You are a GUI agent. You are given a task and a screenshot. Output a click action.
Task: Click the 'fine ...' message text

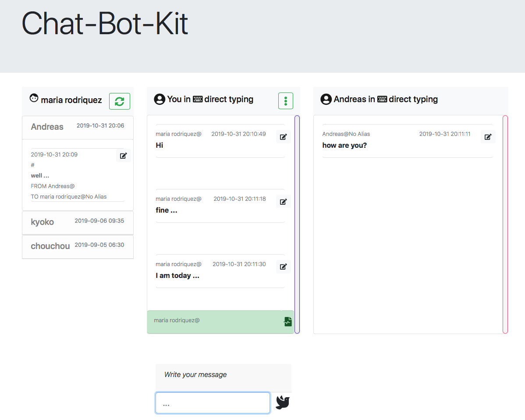(167, 210)
